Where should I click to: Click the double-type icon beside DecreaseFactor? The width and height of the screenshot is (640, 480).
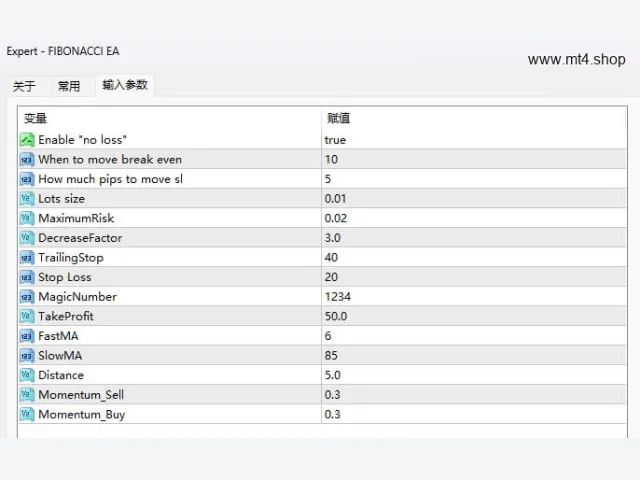click(27, 238)
